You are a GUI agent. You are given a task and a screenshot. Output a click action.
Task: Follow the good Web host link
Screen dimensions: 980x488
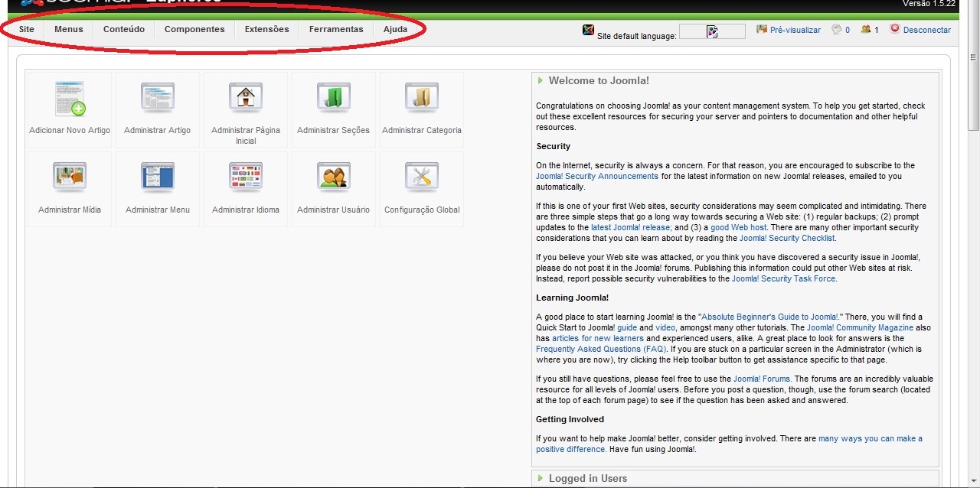click(740, 228)
